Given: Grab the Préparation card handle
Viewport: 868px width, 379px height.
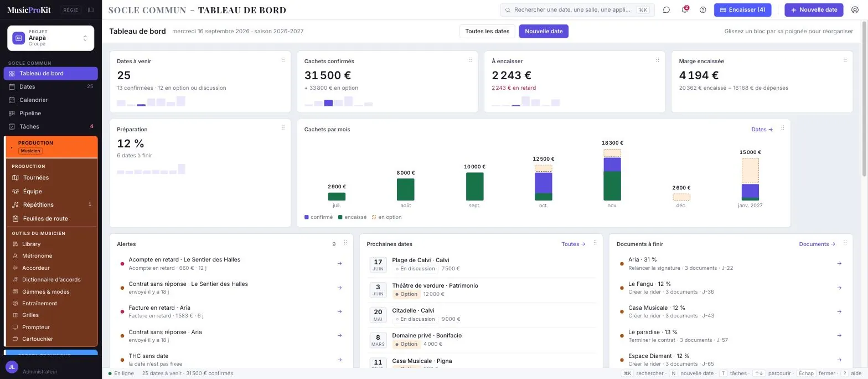Looking at the screenshot, I should [283, 127].
